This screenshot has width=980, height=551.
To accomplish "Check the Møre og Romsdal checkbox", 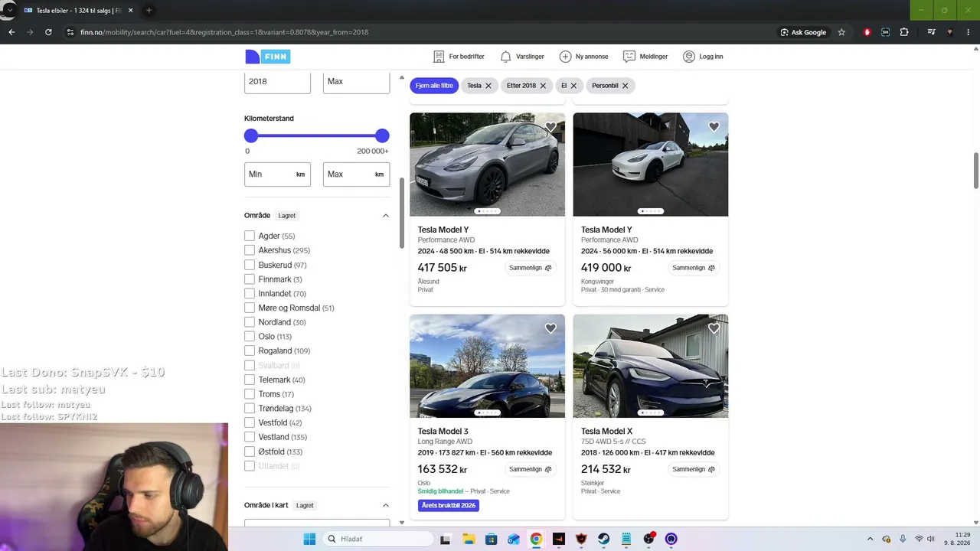I will click(250, 308).
